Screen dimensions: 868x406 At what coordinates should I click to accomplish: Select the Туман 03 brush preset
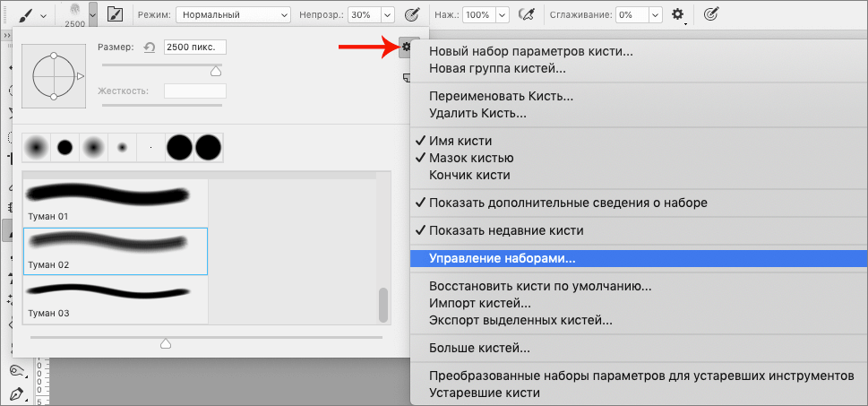tap(116, 299)
